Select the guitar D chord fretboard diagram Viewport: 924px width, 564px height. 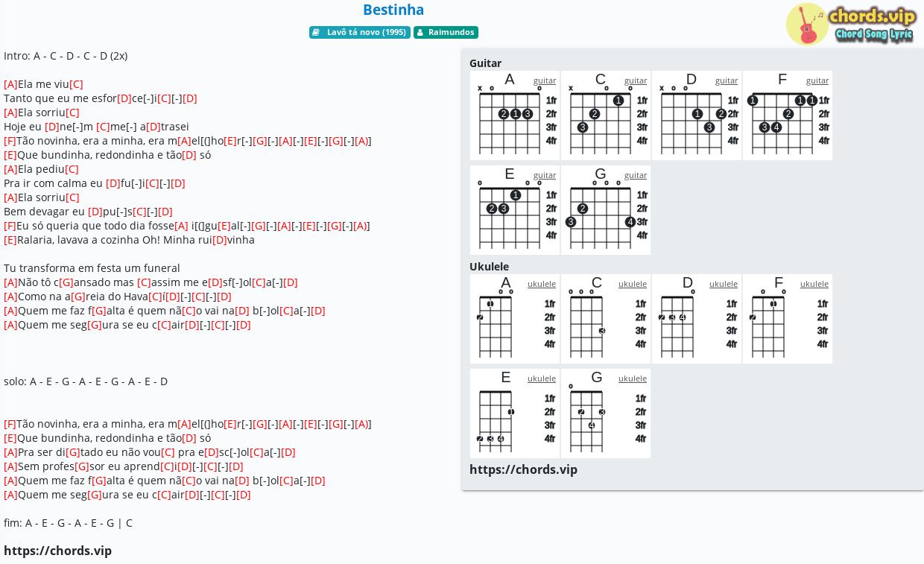(x=697, y=115)
